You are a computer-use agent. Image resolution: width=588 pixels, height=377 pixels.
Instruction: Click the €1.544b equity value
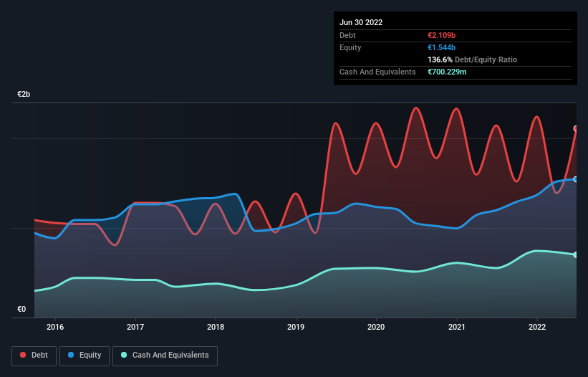point(441,47)
